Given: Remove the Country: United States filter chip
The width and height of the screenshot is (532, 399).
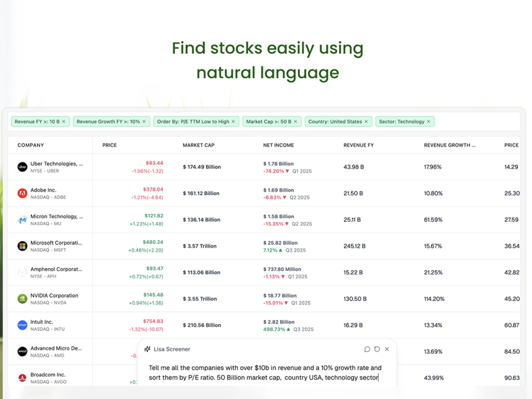Looking at the screenshot, I should 366,121.
